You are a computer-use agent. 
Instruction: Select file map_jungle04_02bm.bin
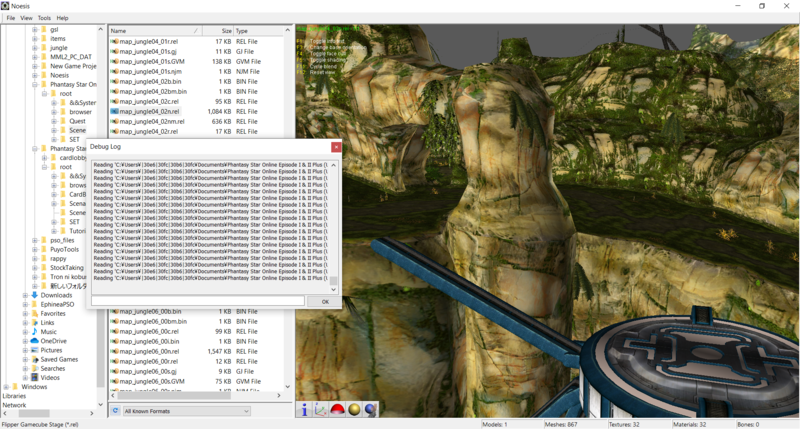click(x=153, y=91)
